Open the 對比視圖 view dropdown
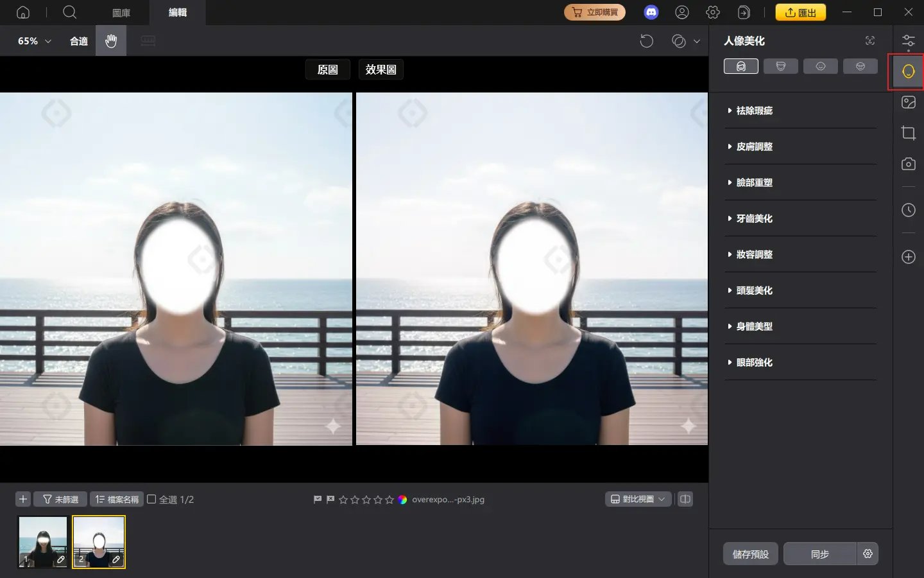 [638, 499]
